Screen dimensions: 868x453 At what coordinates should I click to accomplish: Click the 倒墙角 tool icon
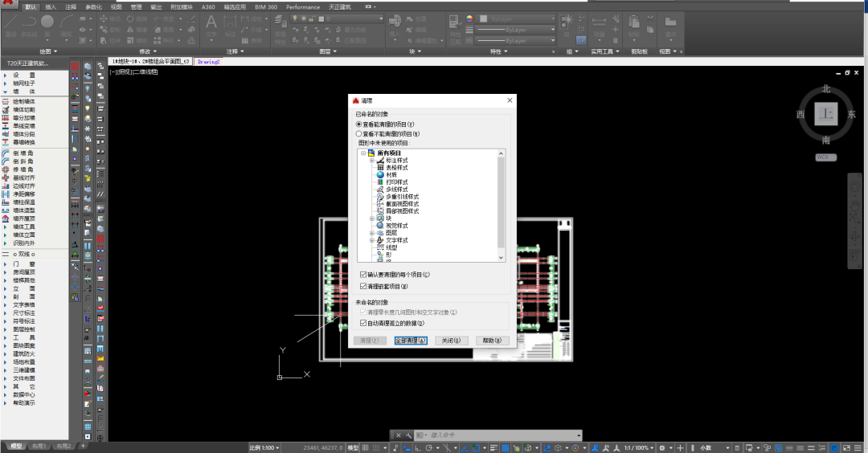click(x=6, y=153)
